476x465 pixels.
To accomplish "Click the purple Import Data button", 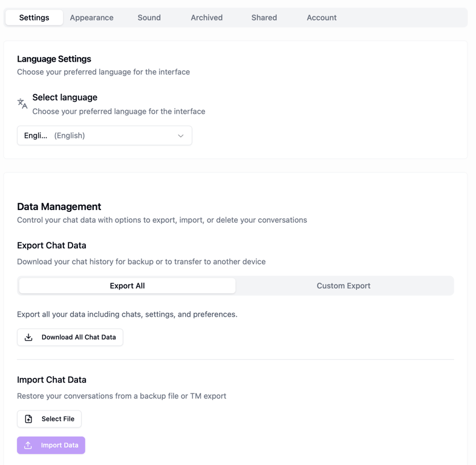I will tap(51, 446).
